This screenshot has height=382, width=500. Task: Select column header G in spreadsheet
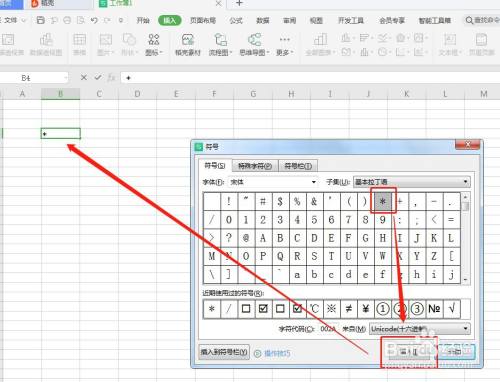253,94
